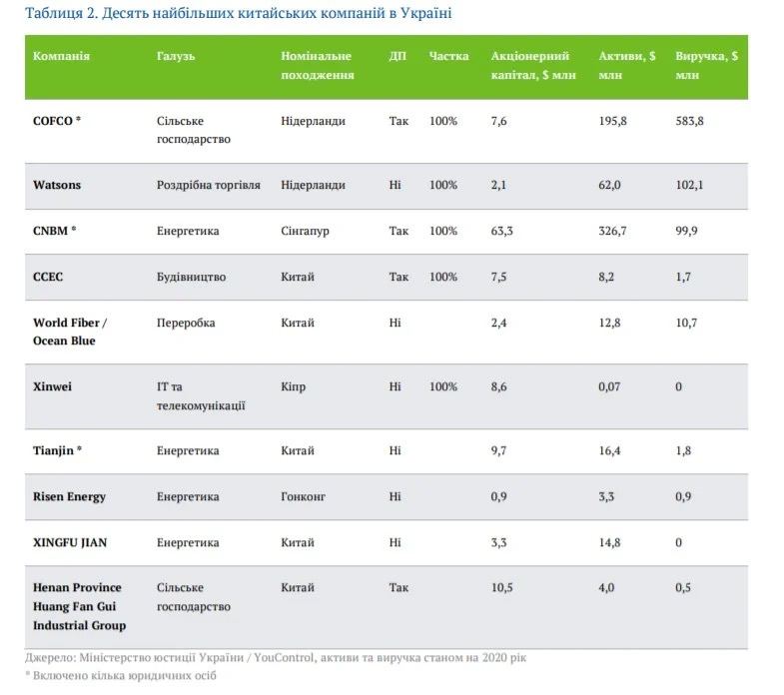Select the 'CCEC' company cell
Viewport: 784px width, 695px height.
(x=48, y=277)
